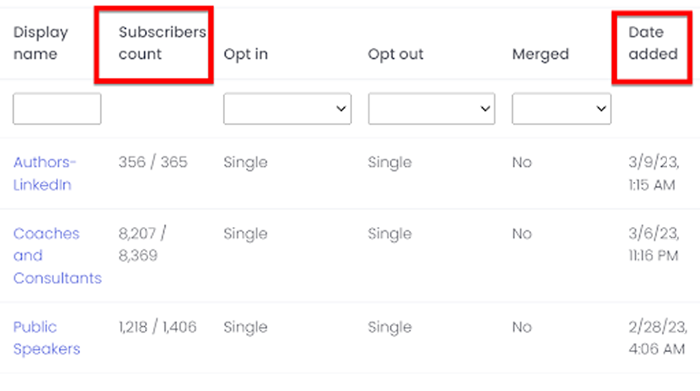Click the 3/9/23, 1:15 AM date cell

tap(654, 173)
